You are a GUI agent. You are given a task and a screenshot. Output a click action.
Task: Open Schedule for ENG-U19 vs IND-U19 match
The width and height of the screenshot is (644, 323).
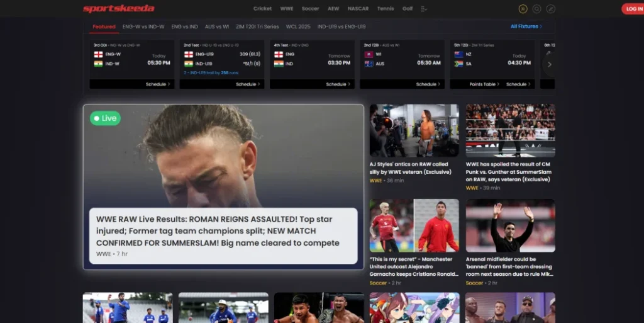pos(248,84)
